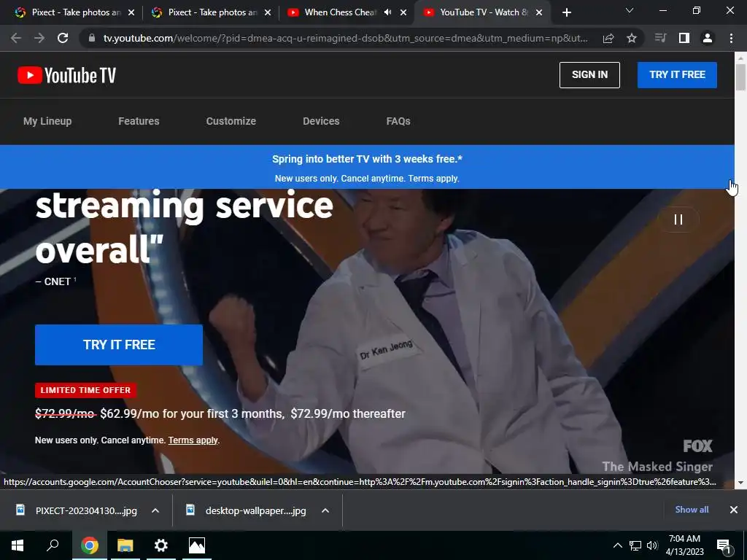
Task: Switch to the When Chess Cheat tab
Action: point(341,12)
